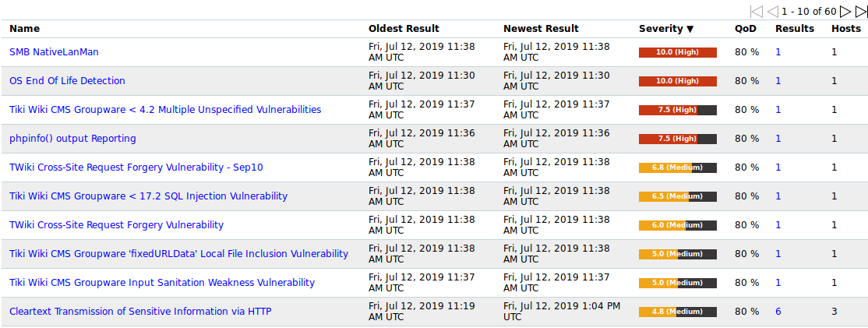The height and width of the screenshot is (328, 868).
Task: Open Cleartext Transmission of Sensitive Information link
Action: [140, 312]
